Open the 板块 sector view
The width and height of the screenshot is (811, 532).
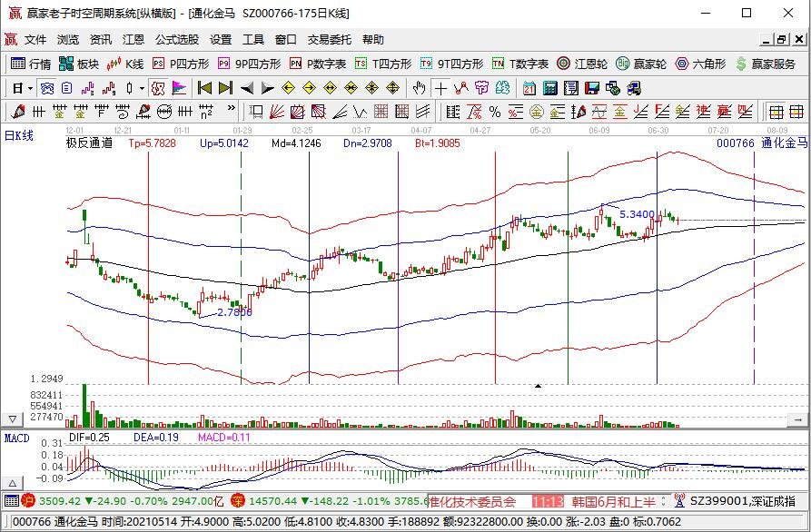(79, 64)
